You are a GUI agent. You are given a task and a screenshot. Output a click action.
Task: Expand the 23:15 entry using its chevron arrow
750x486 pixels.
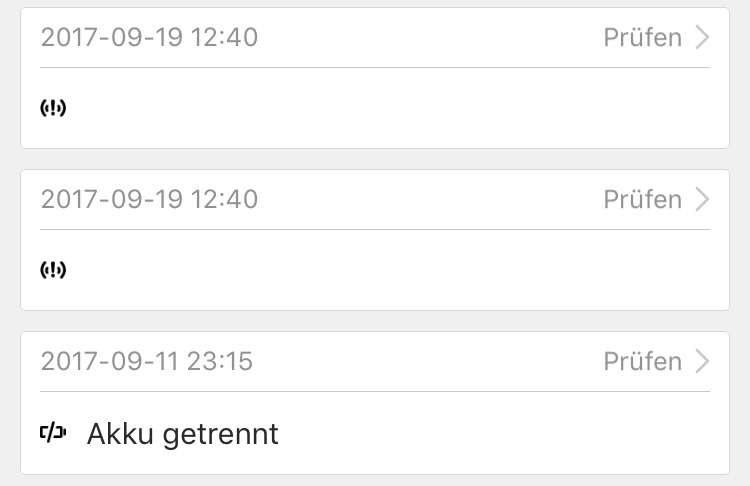click(x=702, y=362)
